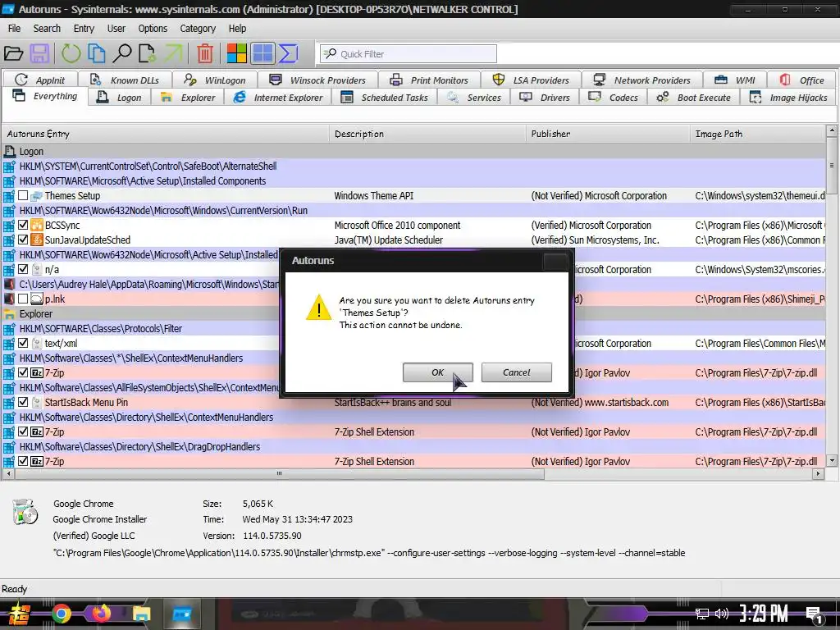Click the Find magnifier toolbar icon
The image size is (840, 630).
tap(122, 53)
